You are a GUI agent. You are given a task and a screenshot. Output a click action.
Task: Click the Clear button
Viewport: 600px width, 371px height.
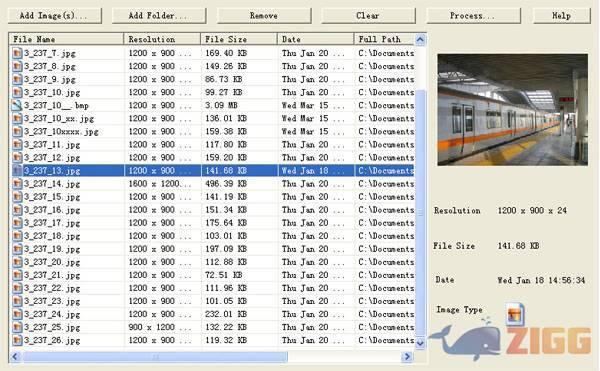[x=368, y=16]
